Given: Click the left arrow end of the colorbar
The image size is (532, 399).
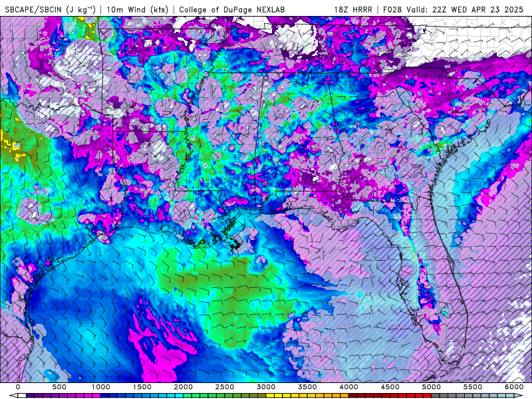Looking at the screenshot, I should pyautogui.click(x=13, y=396).
